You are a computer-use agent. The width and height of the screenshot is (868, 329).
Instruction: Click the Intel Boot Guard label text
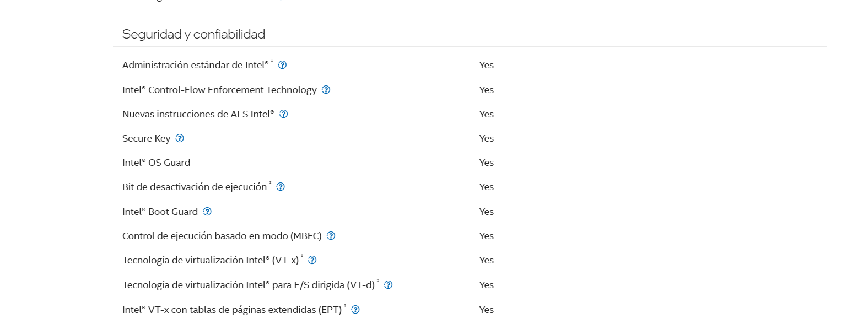(x=160, y=212)
